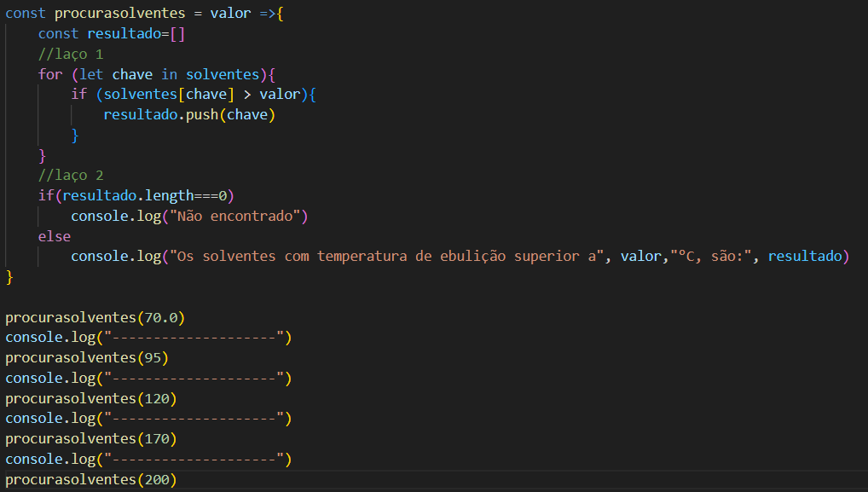Click the call 'procurasolventes(70.0)'
868x492 pixels.
click(95, 317)
